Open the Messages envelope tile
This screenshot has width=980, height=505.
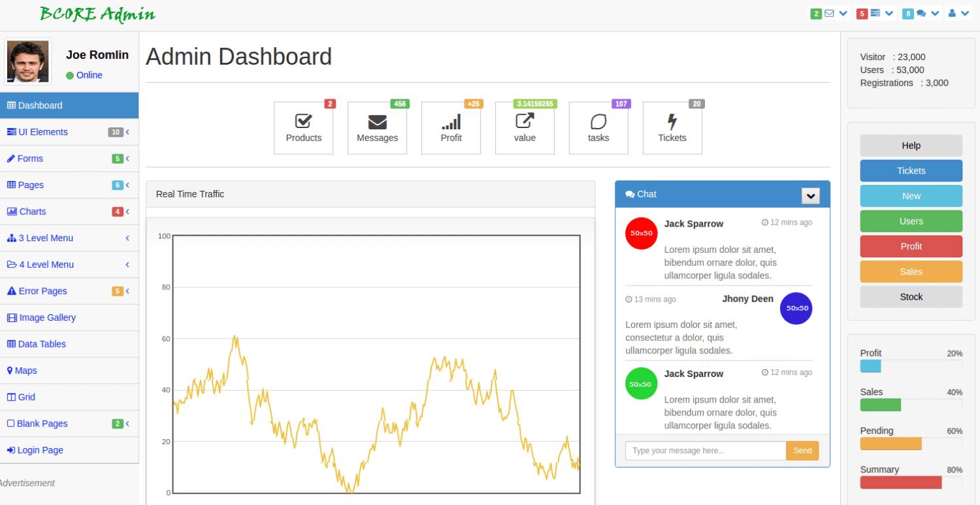click(378, 128)
